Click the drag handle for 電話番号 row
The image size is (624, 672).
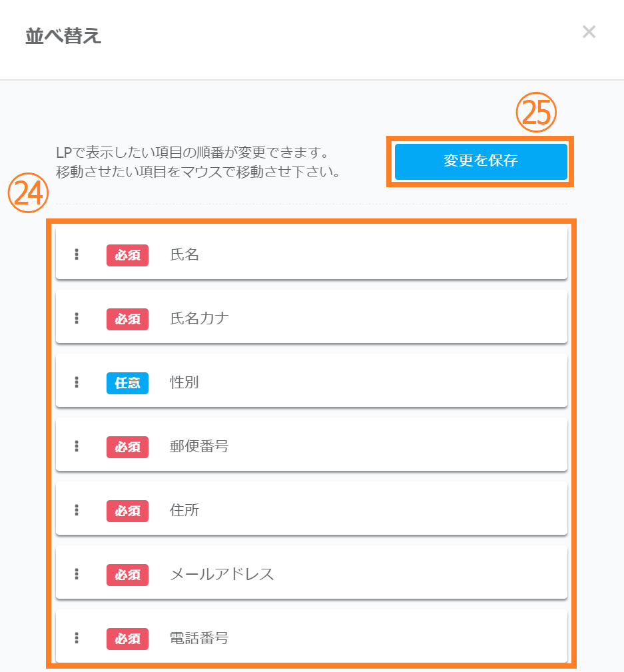[x=77, y=638]
